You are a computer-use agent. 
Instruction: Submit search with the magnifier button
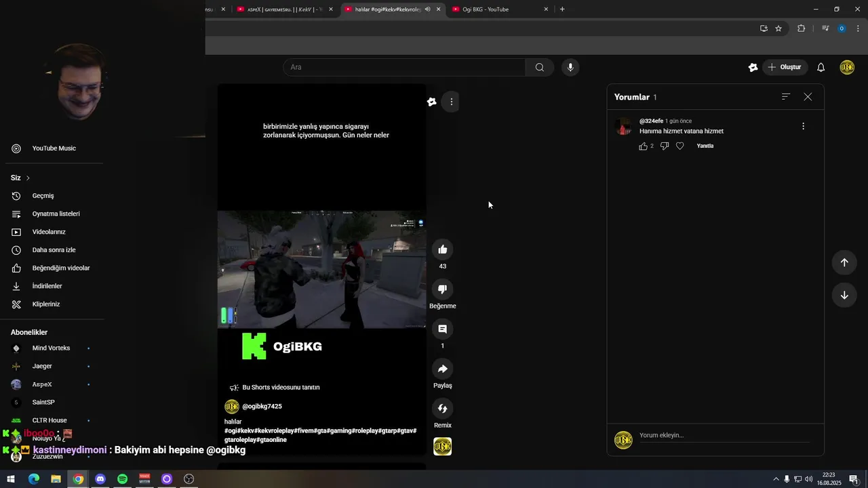click(540, 67)
